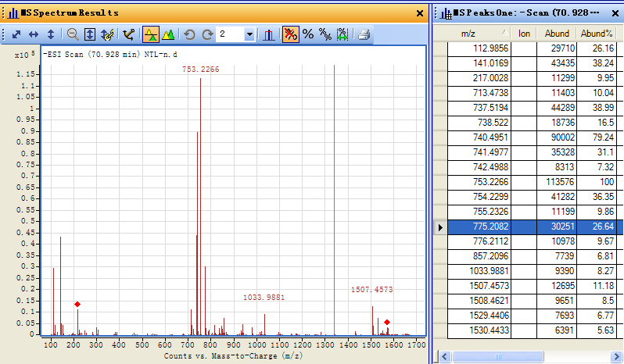Select the 217.0028 m/z cell
The height and width of the screenshot is (364, 624).
479,78
